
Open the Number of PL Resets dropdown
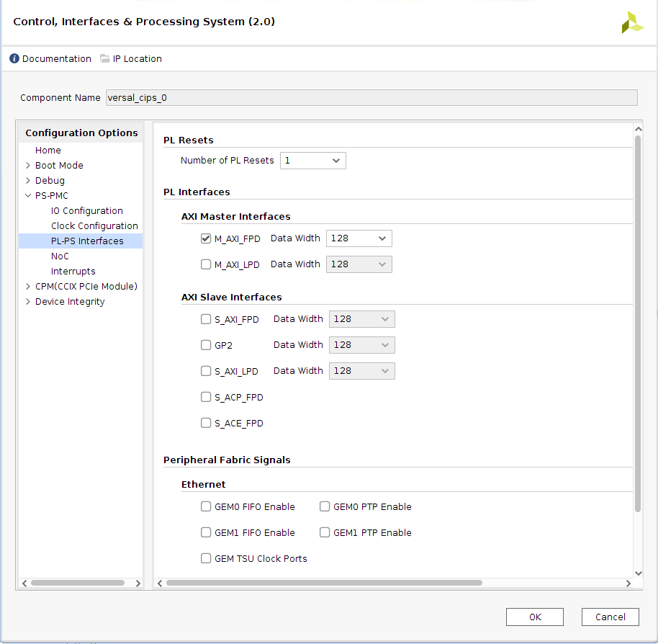tap(313, 161)
